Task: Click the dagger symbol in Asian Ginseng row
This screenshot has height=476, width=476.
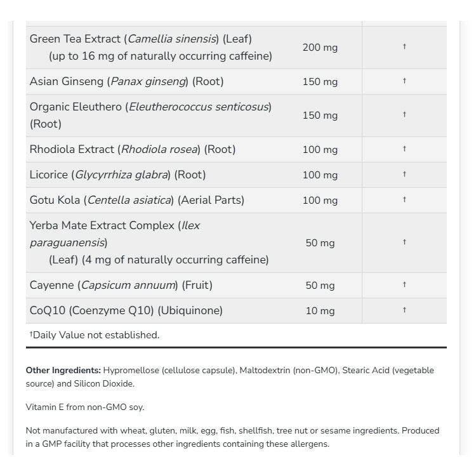Action: [404, 81]
